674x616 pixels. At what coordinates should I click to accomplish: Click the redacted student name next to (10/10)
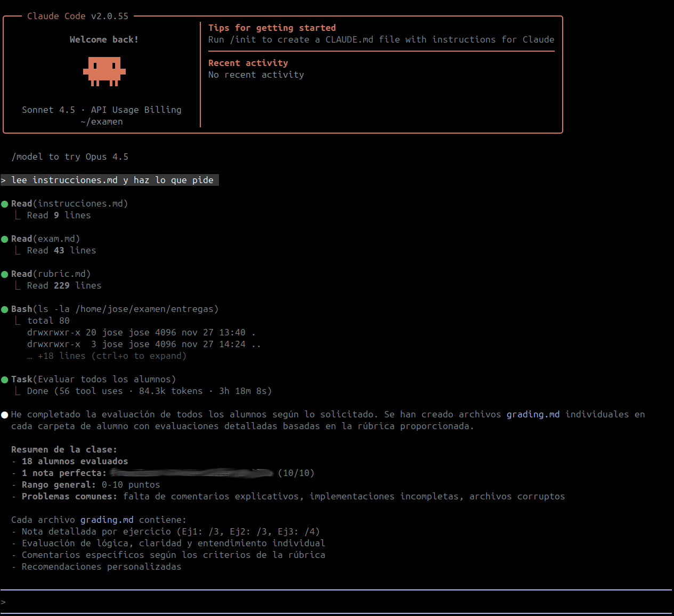pyautogui.click(x=192, y=473)
